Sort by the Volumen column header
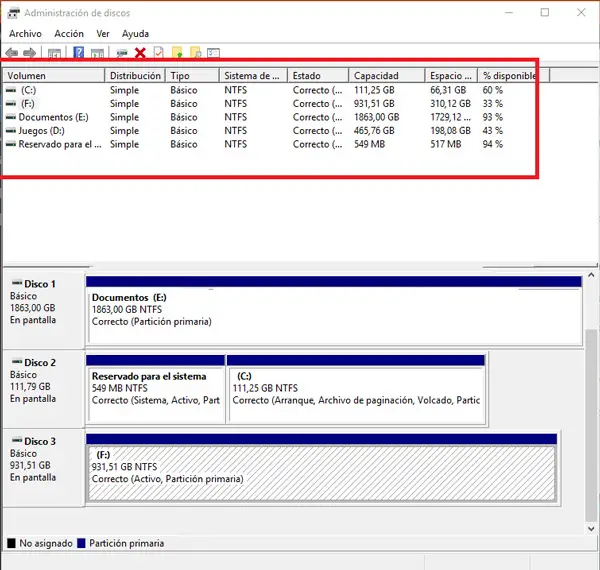600x570 pixels. 54,76
